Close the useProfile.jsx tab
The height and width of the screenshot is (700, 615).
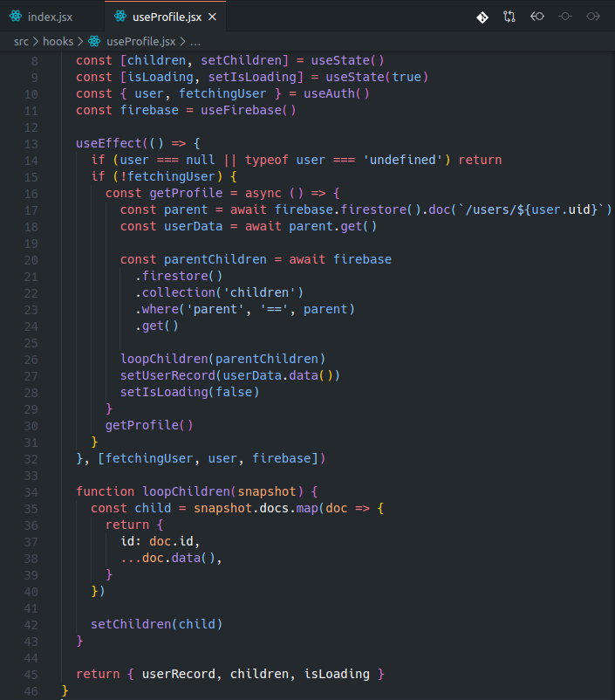(213, 17)
